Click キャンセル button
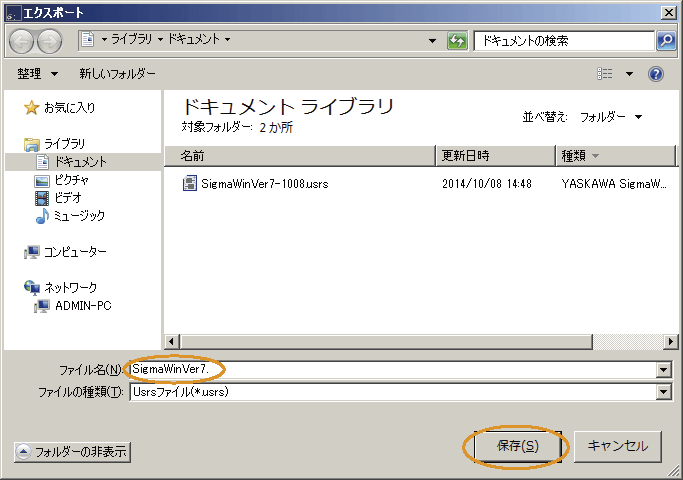Screen dimensions: 683x480 (x=618, y=446)
